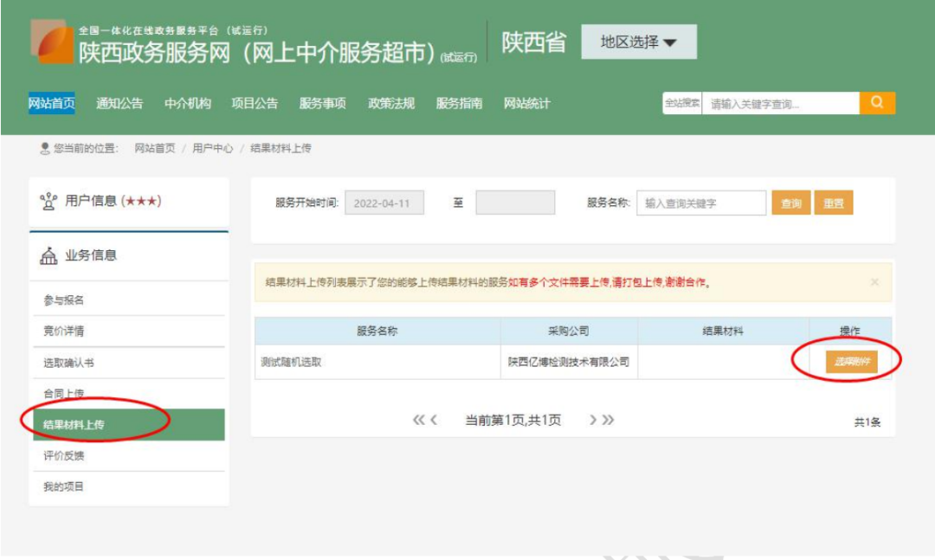Click the 陕西亿博检测技术有限公司 company cell
935x560 pixels.
pyautogui.click(x=569, y=362)
